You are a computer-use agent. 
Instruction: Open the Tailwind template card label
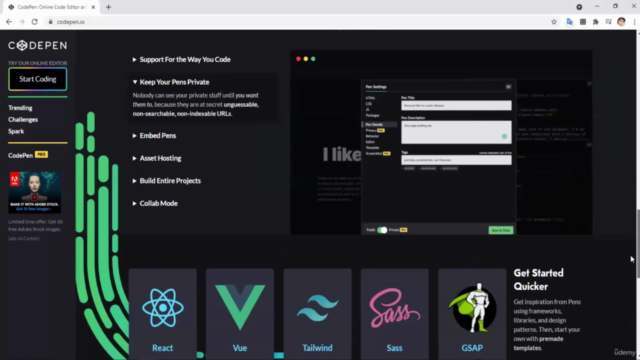(x=317, y=348)
